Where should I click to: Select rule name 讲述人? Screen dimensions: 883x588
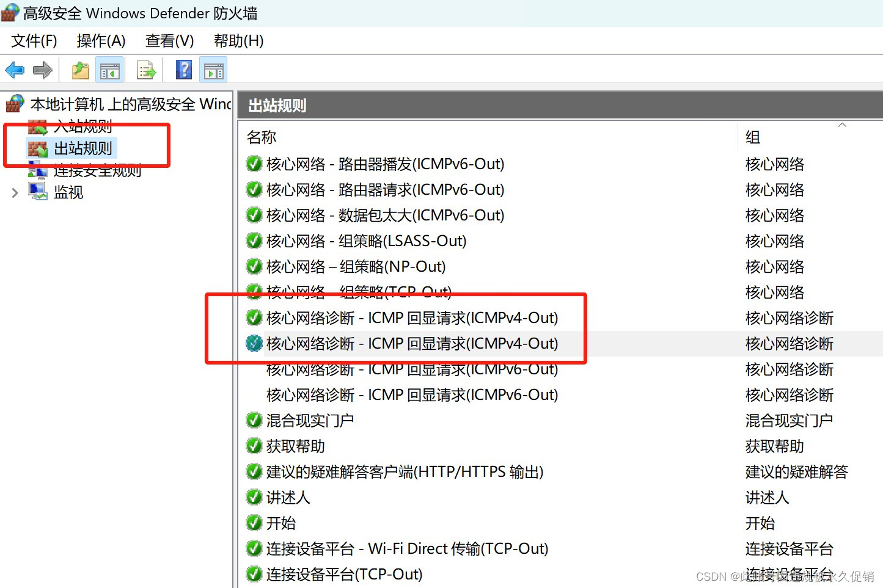[x=288, y=497]
